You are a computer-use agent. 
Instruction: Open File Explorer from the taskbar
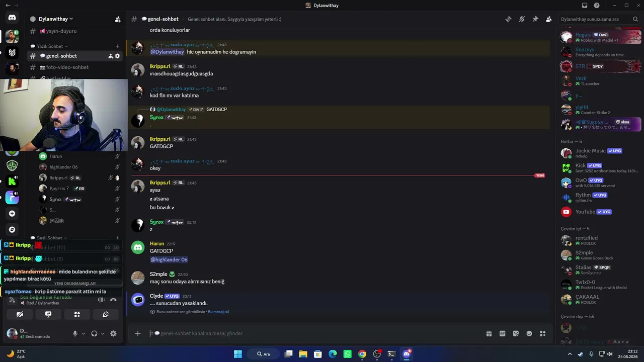coord(303,354)
